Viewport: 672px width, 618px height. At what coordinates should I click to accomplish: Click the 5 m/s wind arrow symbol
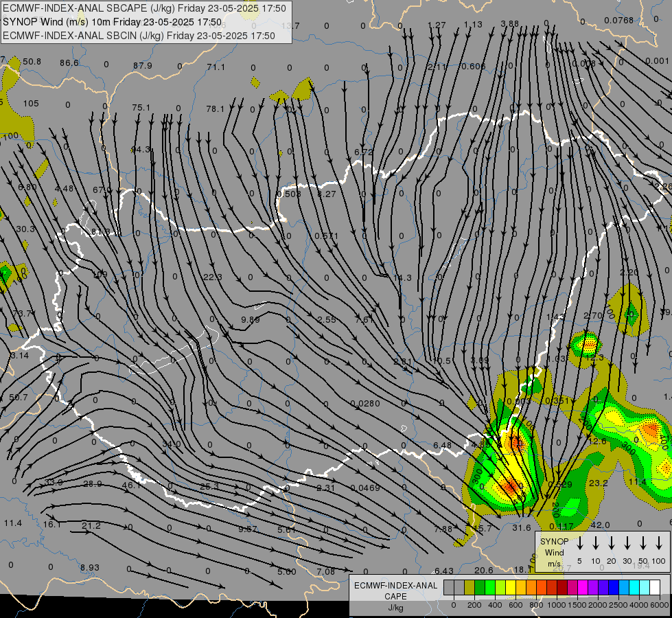coord(579,543)
